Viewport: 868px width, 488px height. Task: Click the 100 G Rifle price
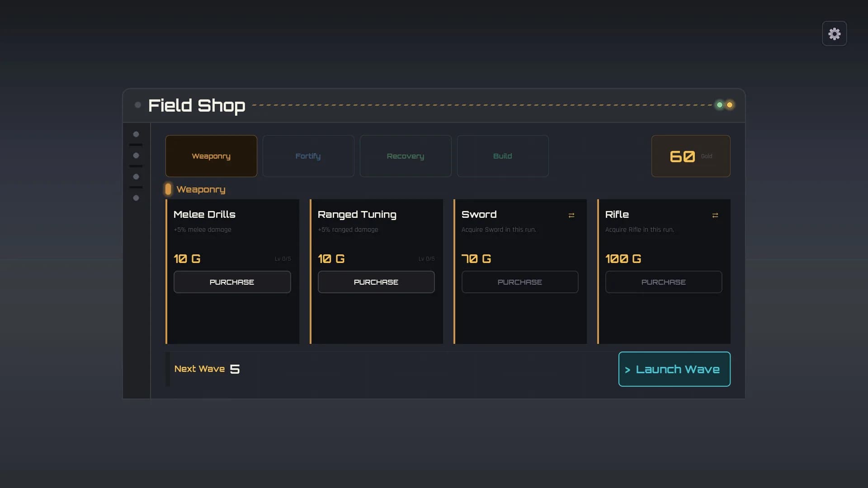pos(623,259)
